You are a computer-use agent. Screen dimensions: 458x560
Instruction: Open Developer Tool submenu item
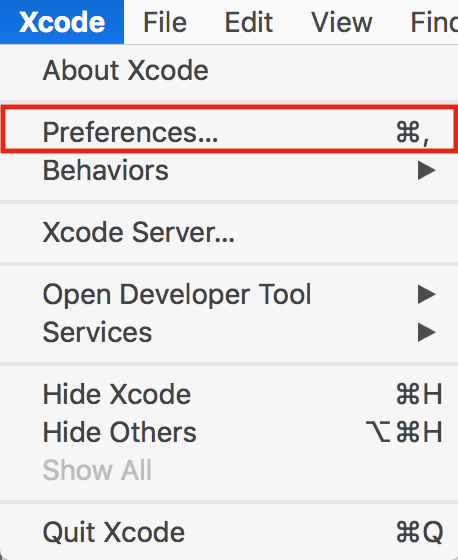(229, 295)
